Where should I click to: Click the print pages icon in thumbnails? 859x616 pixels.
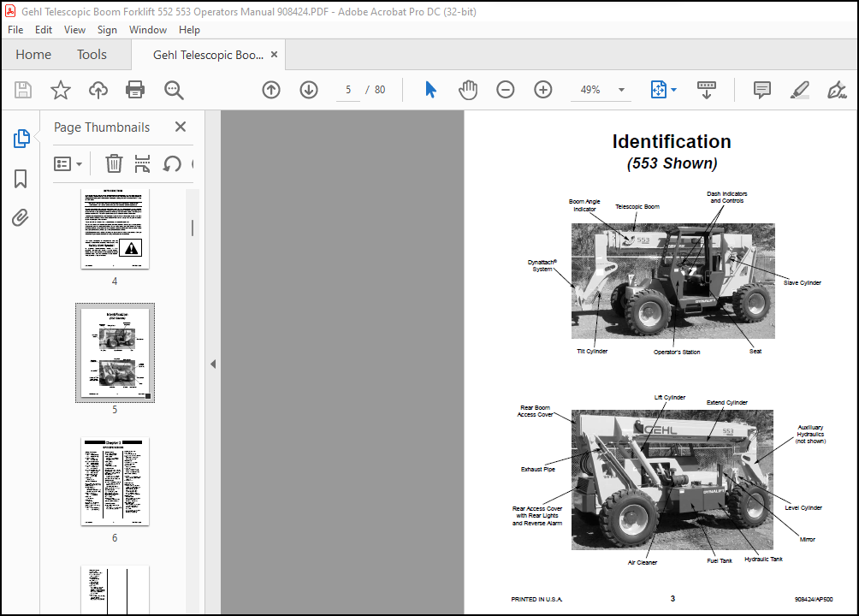(142, 163)
